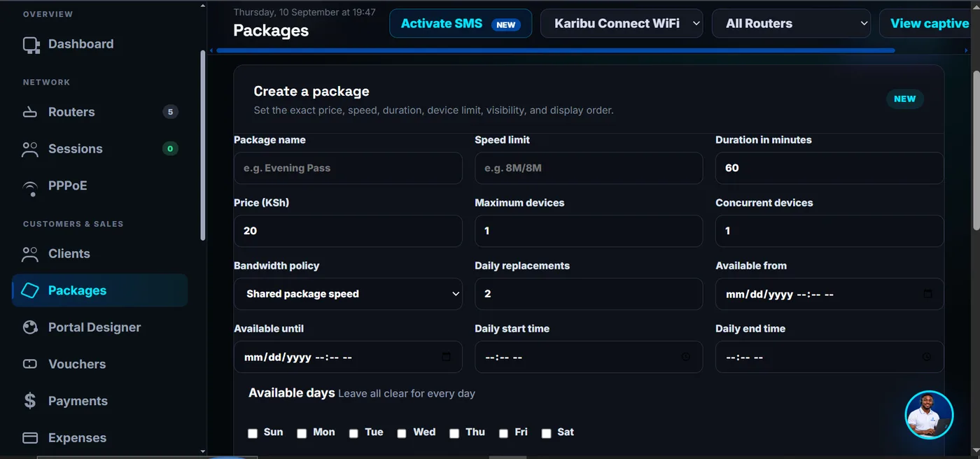Open Vouchers in sidebar
The width and height of the screenshot is (980, 459).
tap(100, 365)
